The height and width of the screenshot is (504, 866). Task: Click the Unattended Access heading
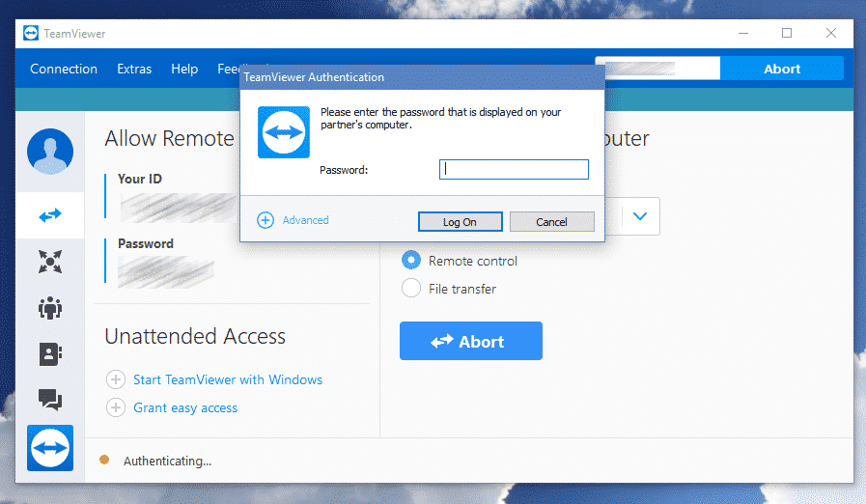point(195,336)
